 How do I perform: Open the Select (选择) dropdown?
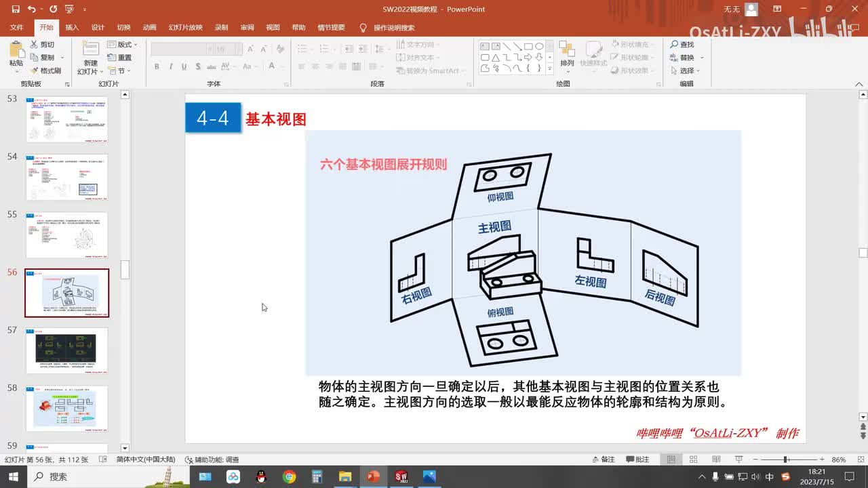click(685, 70)
